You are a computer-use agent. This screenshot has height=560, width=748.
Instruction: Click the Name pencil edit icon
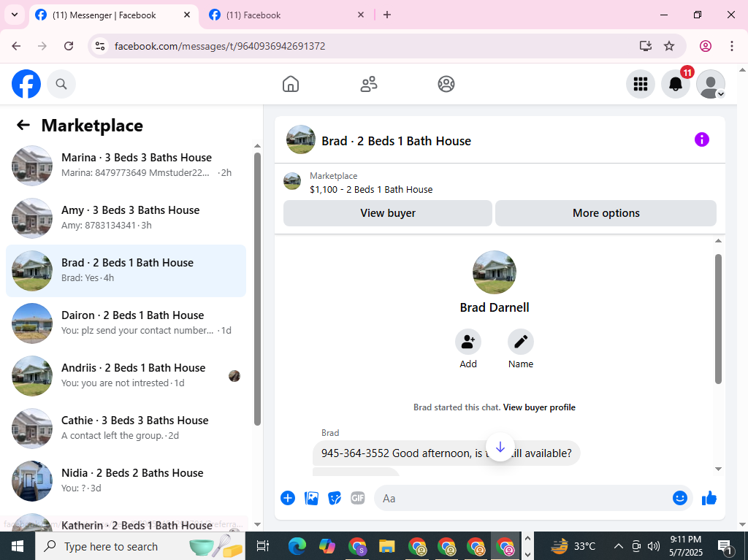pyautogui.click(x=520, y=342)
